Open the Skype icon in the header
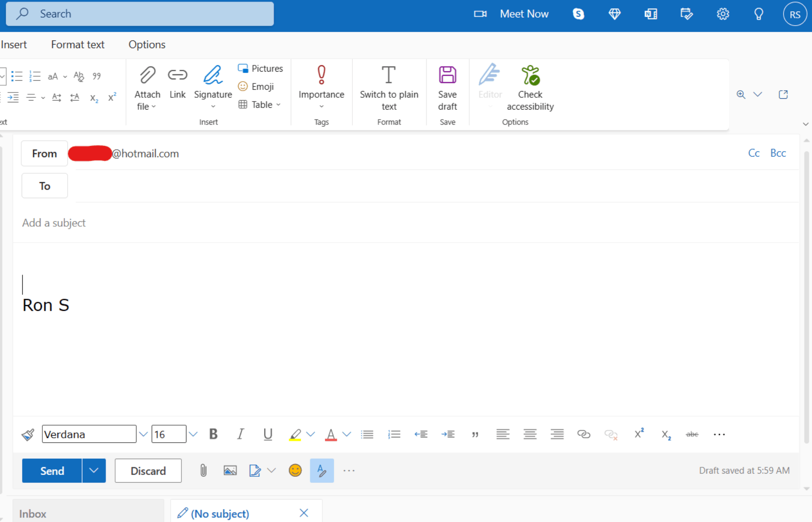812x522 pixels. coord(578,14)
